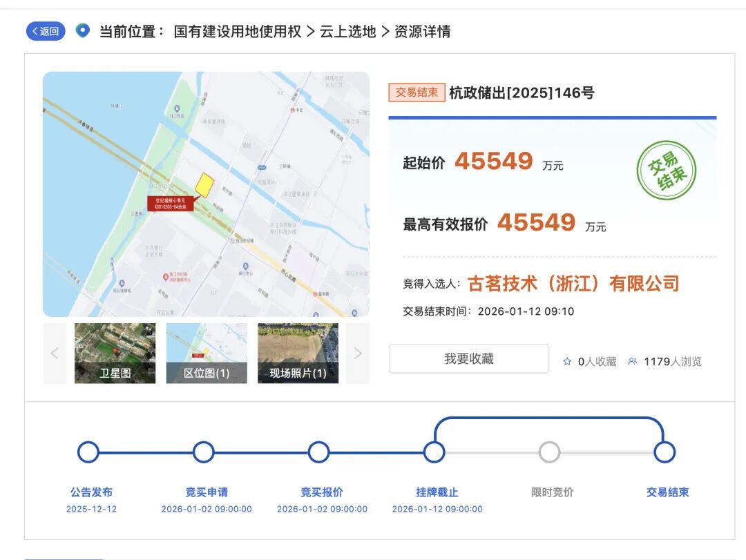
Task: Click the 竞买申请 timeline circle
Action: coord(204,452)
